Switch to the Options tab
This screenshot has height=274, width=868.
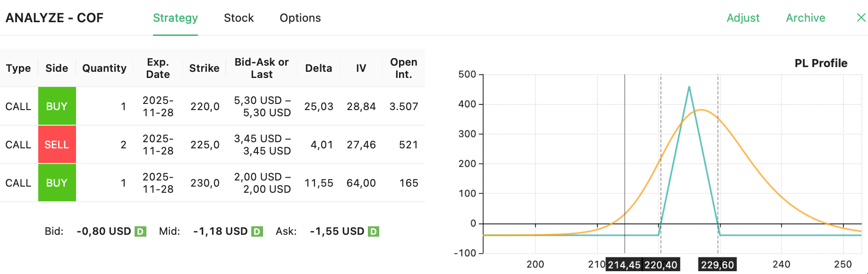300,17
